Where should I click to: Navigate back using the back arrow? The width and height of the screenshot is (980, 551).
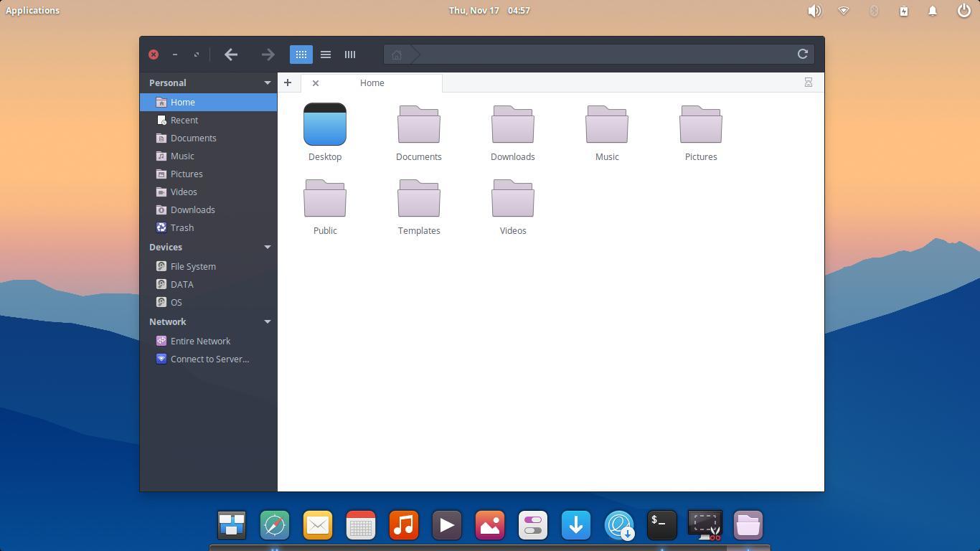[x=231, y=54]
